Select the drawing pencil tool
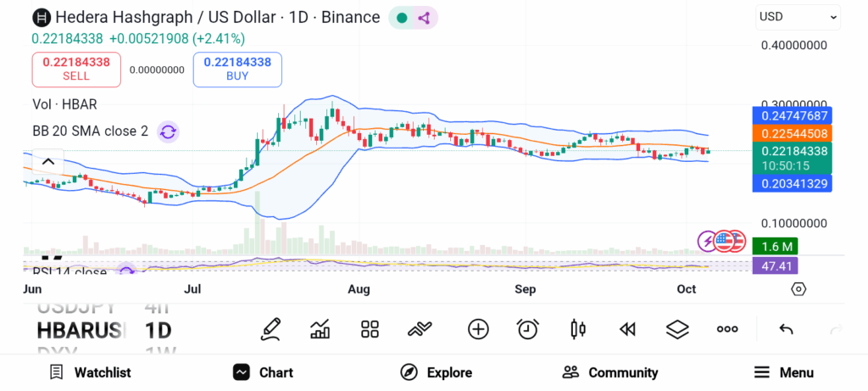Image resolution: width=868 pixels, height=391 pixels. click(270, 329)
